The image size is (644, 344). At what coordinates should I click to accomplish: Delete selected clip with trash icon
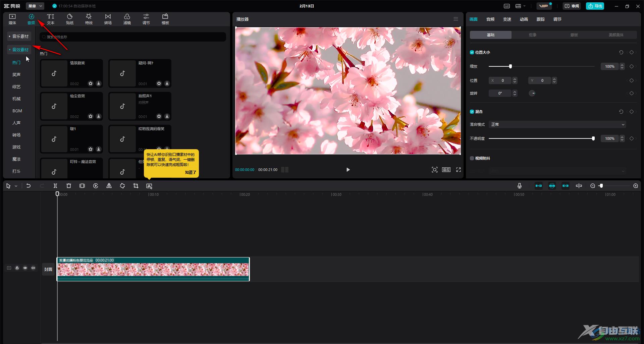[69, 186]
